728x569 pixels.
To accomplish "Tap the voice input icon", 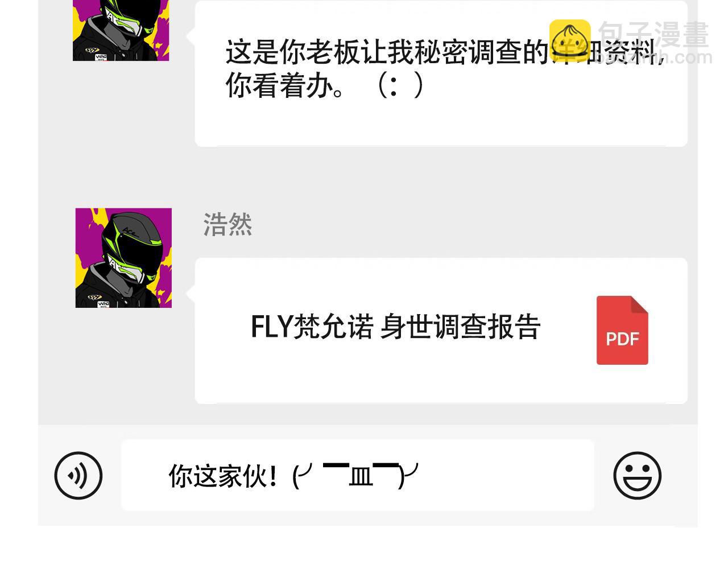I will point(78,476).
